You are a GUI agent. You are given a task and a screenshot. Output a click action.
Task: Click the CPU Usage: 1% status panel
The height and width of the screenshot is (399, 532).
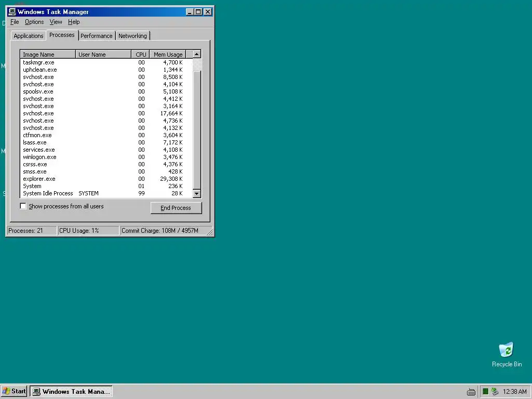[88, 231]
